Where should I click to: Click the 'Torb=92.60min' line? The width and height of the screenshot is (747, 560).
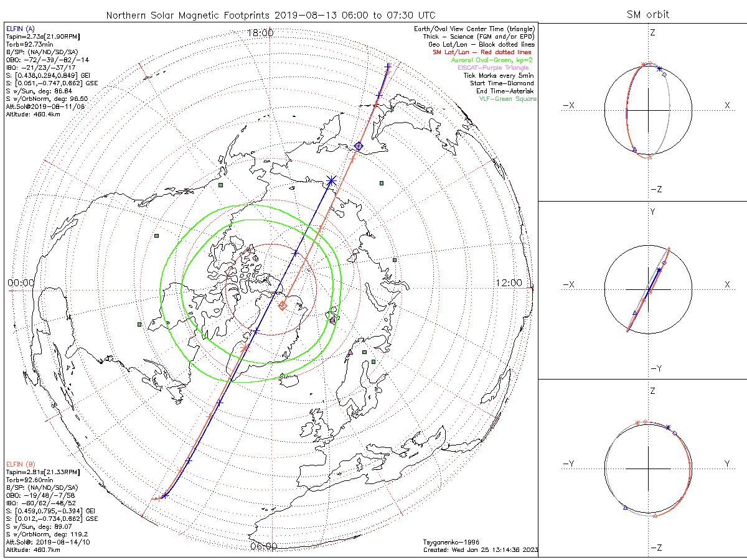[x=29, y=480]
